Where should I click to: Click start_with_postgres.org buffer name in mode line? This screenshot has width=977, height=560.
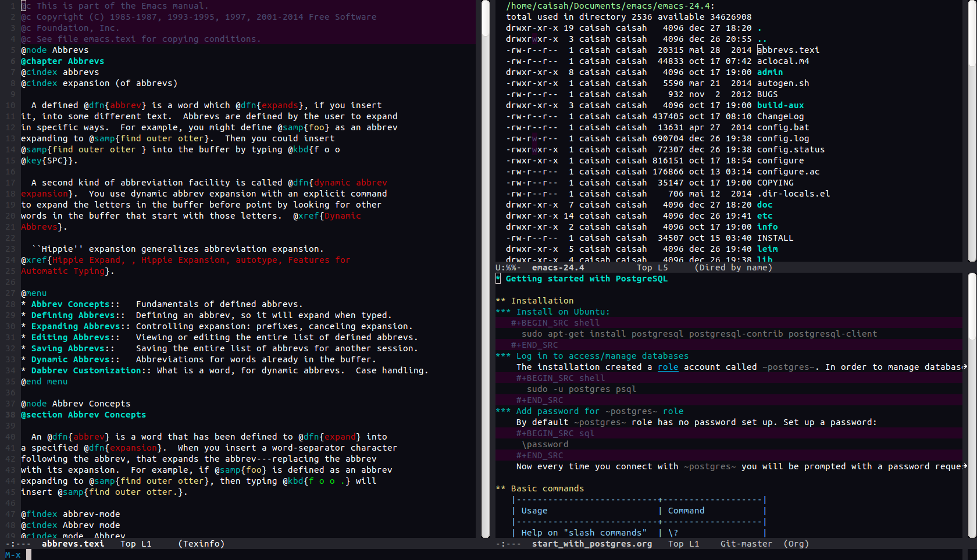point(592,544)
